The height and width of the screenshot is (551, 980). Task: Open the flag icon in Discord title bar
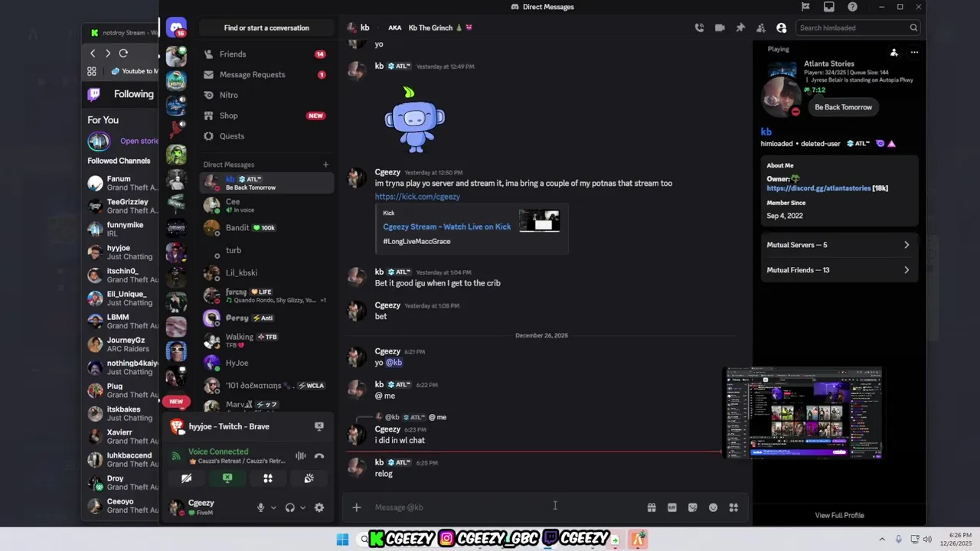(805, 7)
